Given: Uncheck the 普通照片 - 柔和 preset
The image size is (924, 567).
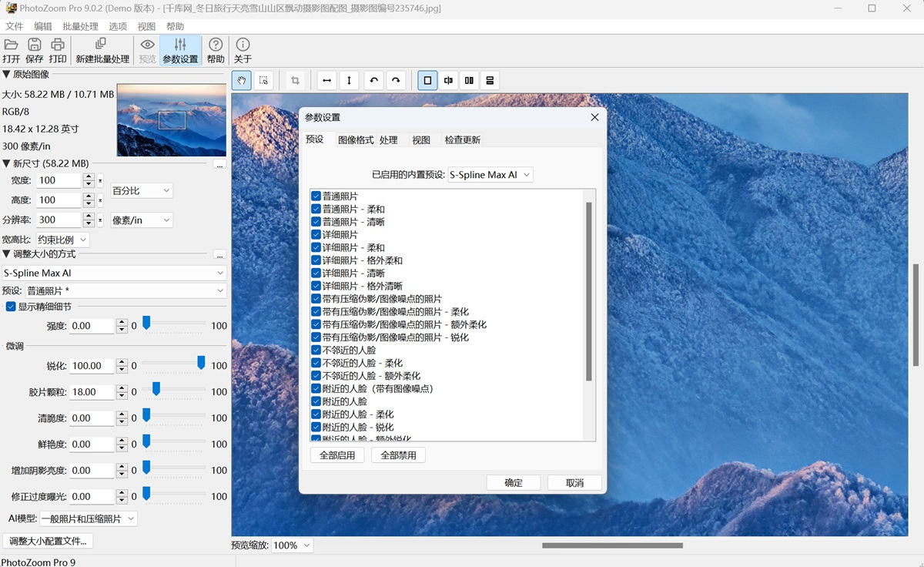Looking at the screenshot, I should click(316, 210).
